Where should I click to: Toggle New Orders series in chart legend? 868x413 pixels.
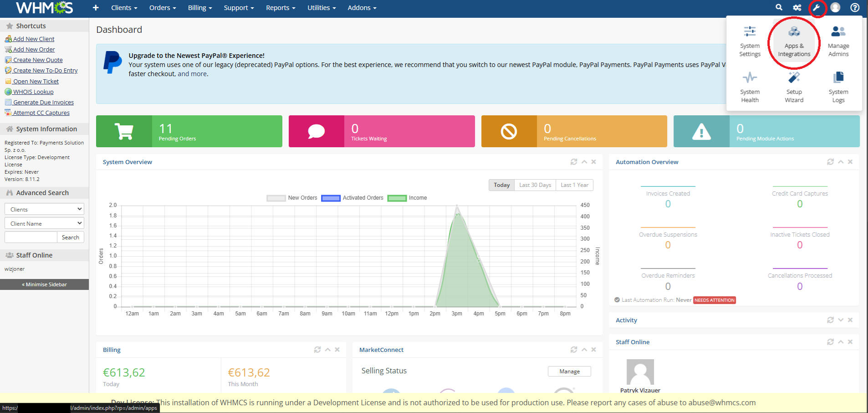pos(292,198)
